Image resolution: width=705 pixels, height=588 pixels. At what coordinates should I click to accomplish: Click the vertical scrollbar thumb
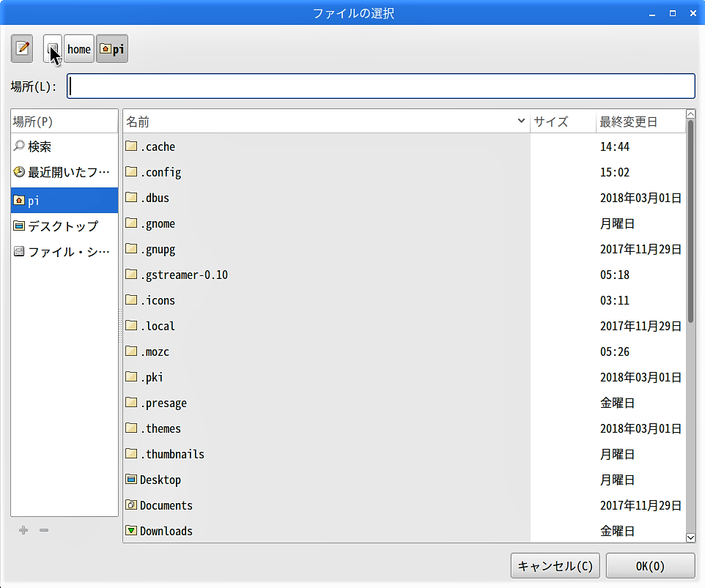[690, 221]
